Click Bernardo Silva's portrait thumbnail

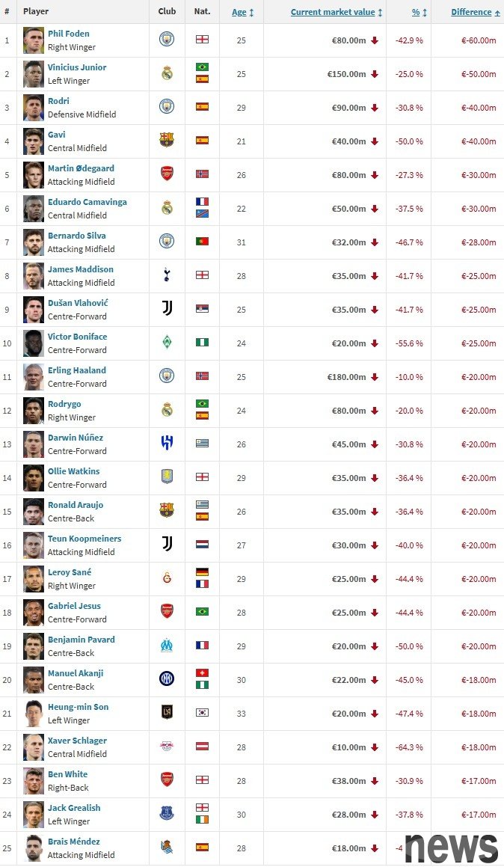tap(34, 242)
